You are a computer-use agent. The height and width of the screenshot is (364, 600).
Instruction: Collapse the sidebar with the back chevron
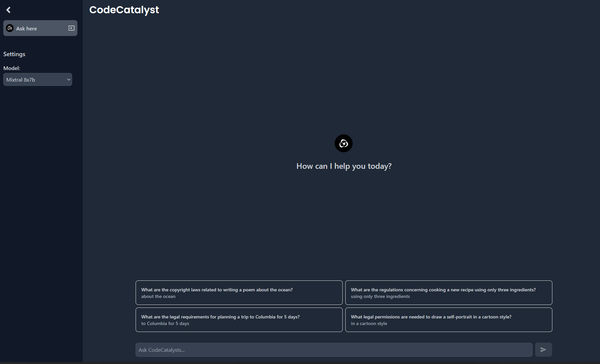click(9, 10)
